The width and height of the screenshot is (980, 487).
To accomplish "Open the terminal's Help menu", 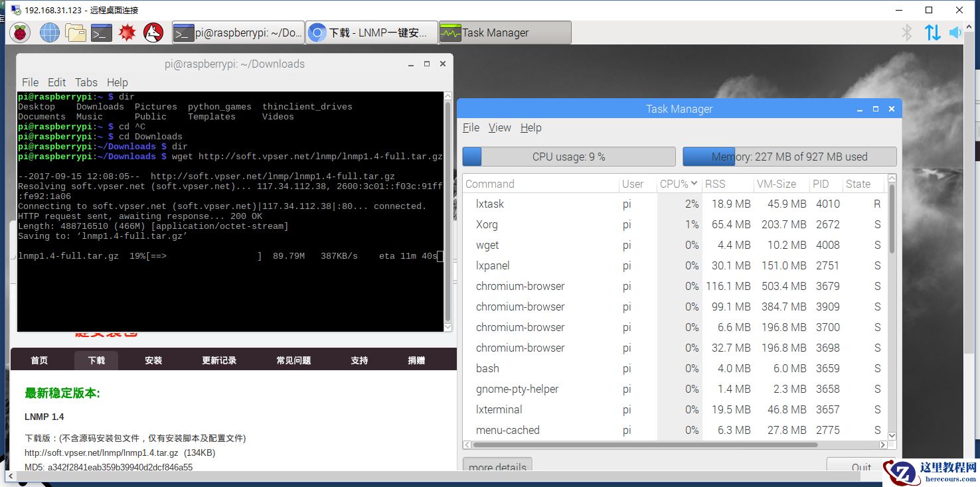I will [118, 82].
